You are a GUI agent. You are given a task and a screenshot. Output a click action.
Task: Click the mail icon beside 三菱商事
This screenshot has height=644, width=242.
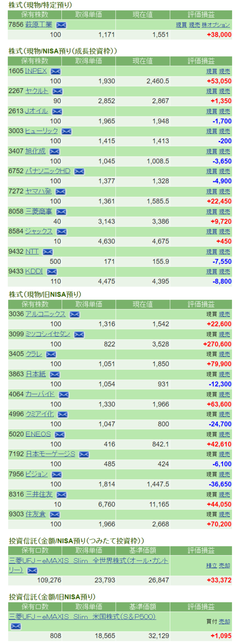point(61,212)
